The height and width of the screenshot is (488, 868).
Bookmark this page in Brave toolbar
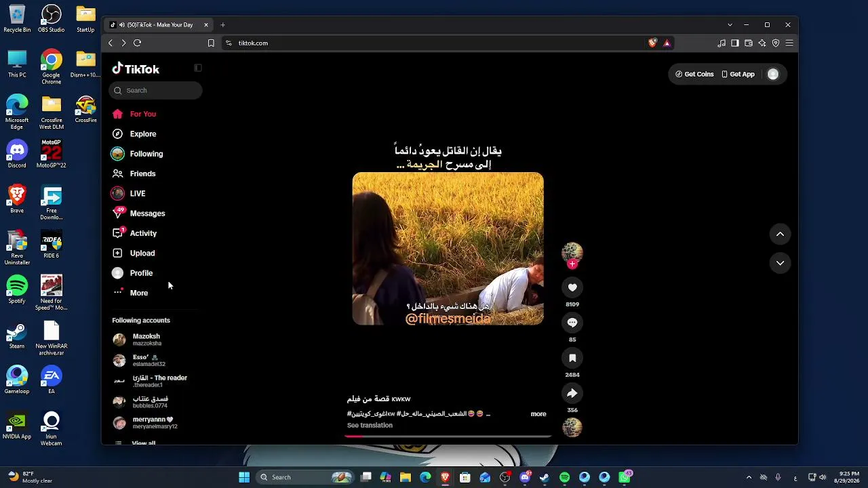click(211, 43)
